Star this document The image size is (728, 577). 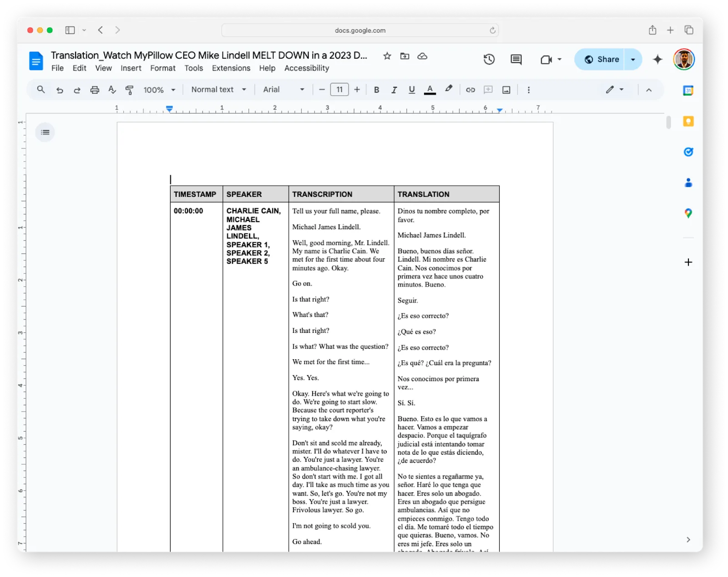(387, 56)
